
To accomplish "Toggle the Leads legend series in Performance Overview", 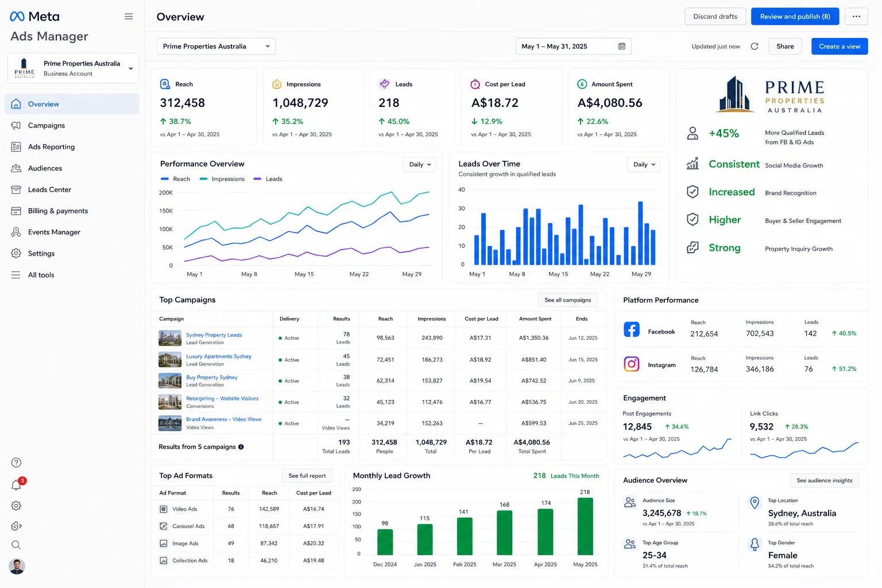I will tap(268, 179).
